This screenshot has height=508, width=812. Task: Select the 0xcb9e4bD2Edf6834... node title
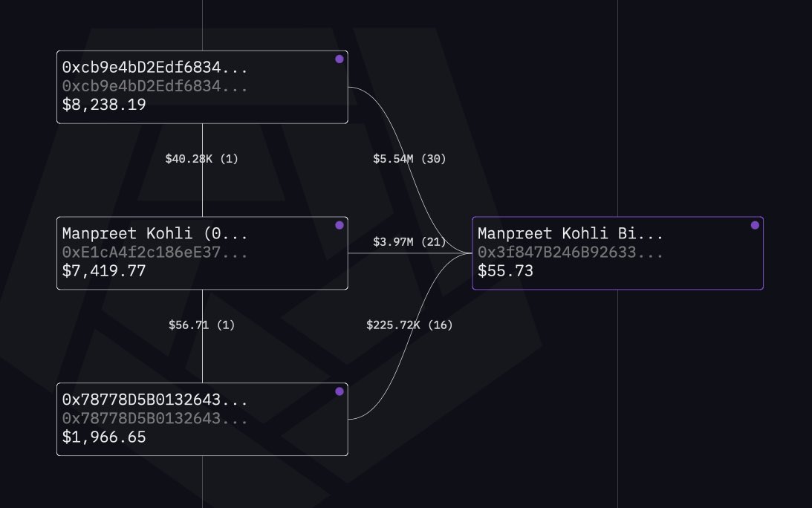(x=155, y=68)
